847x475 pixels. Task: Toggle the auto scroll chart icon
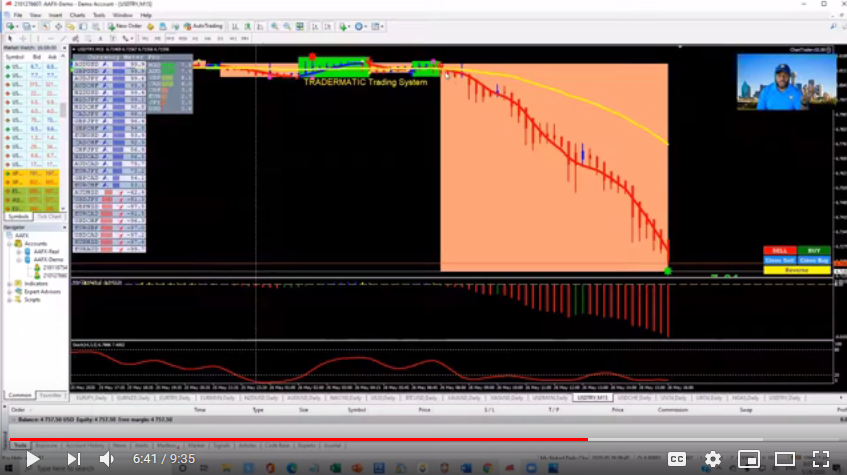[x=315, y=26]
